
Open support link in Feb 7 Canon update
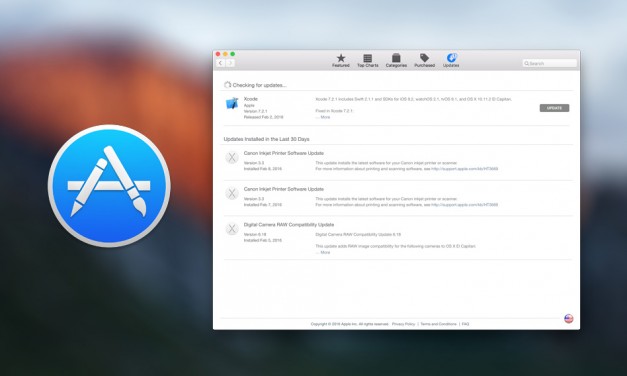tap(465, 204)
